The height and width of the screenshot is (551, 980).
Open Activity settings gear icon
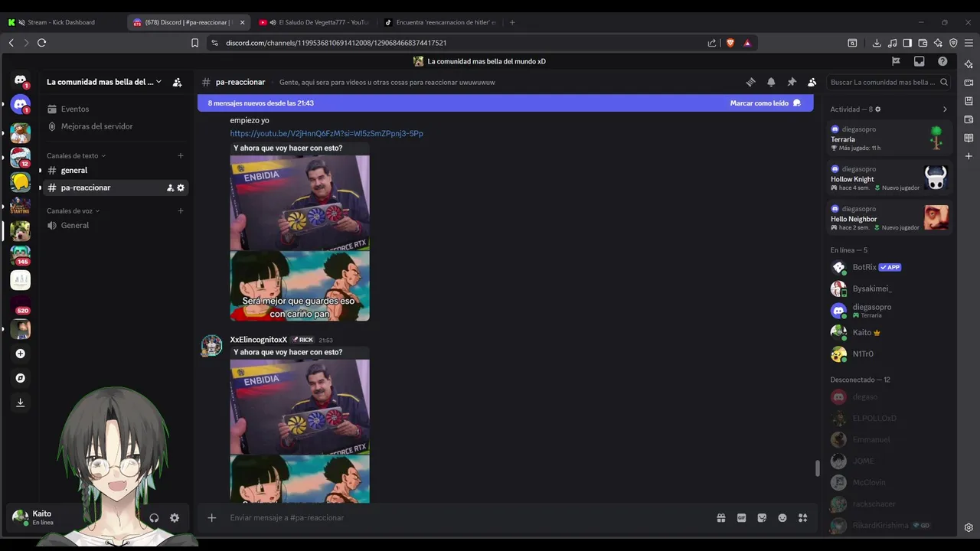point(878,109)
